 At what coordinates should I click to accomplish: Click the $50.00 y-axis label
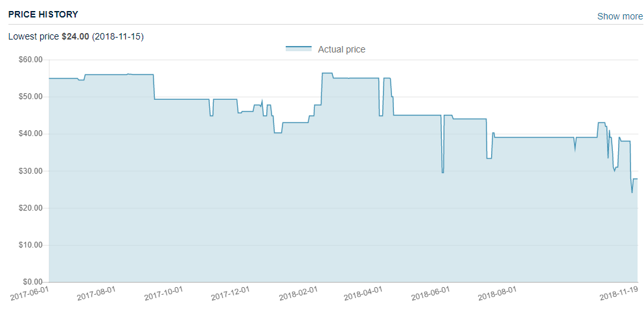[x=31, y=97]
